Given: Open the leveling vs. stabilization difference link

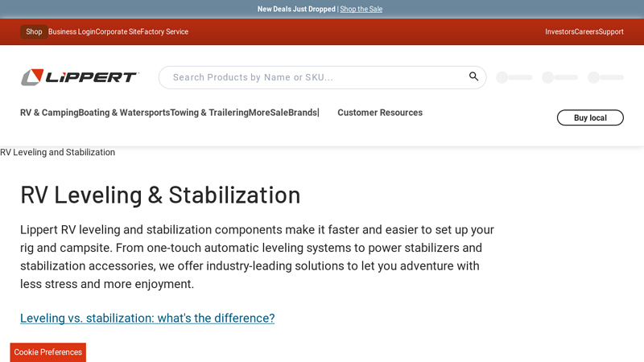Looking at the screenshot, I should [147, 318].
